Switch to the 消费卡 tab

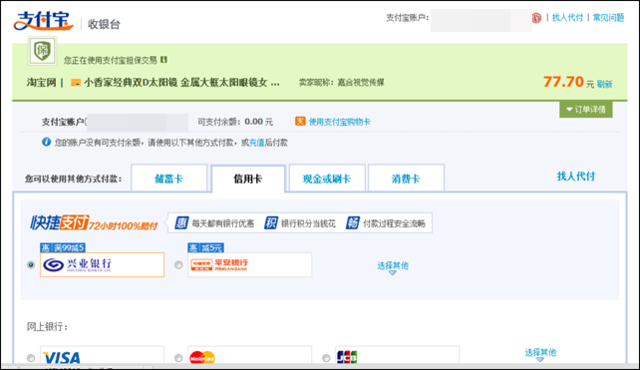click(406, 178)
